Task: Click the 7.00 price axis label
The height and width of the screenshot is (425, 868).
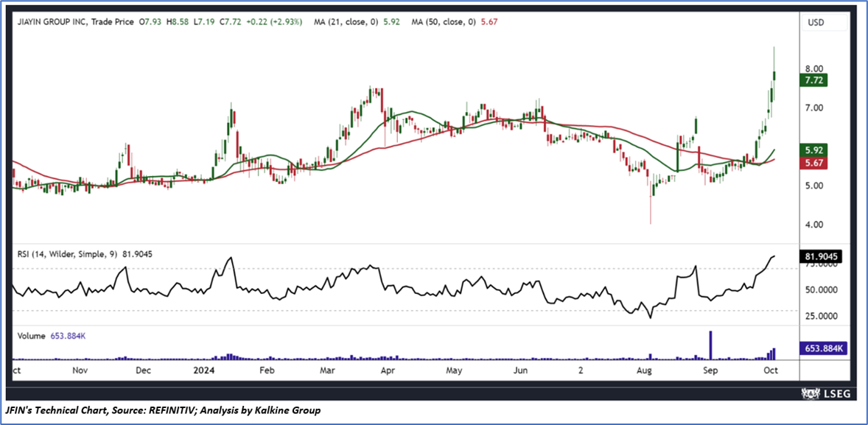Action: [816, 108]
